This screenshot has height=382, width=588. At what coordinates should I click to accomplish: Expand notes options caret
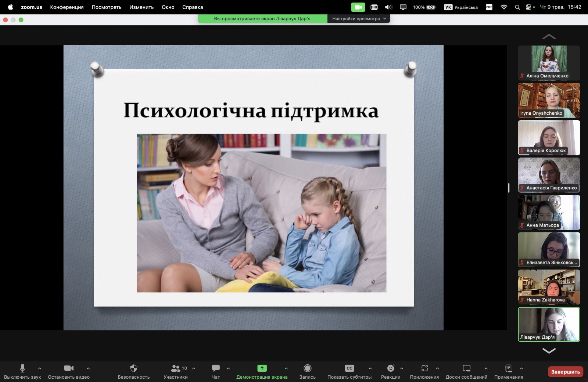click(521, 368)
